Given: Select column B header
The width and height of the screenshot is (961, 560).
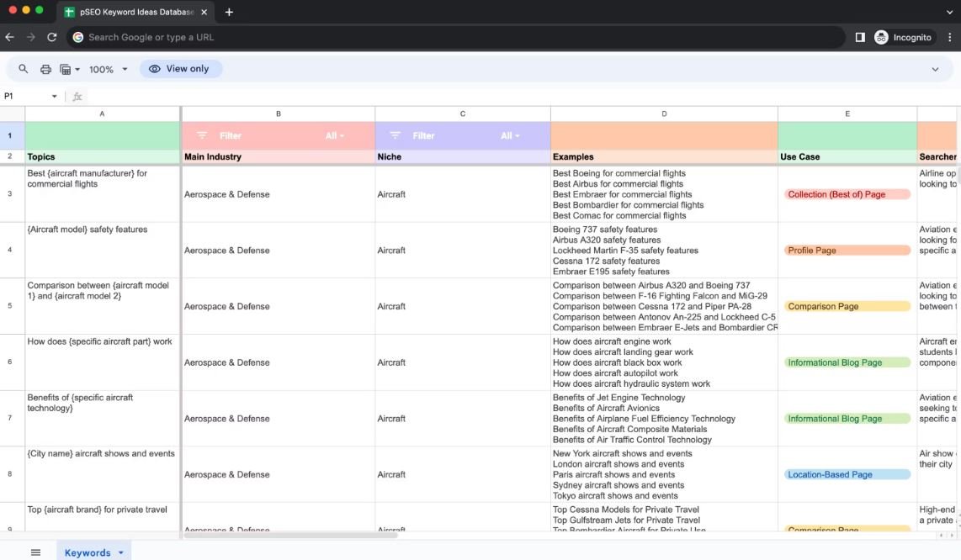Looking at the screenshot, I should point(279,114).
